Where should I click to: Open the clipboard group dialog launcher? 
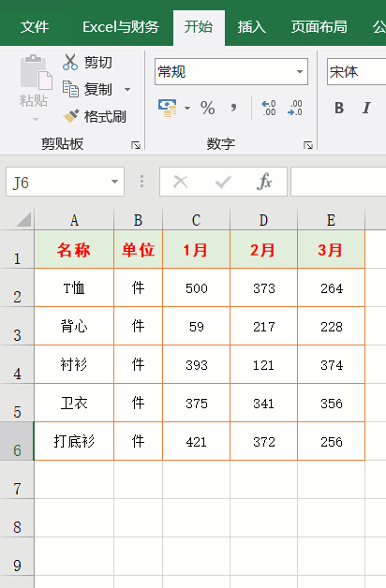136,145
